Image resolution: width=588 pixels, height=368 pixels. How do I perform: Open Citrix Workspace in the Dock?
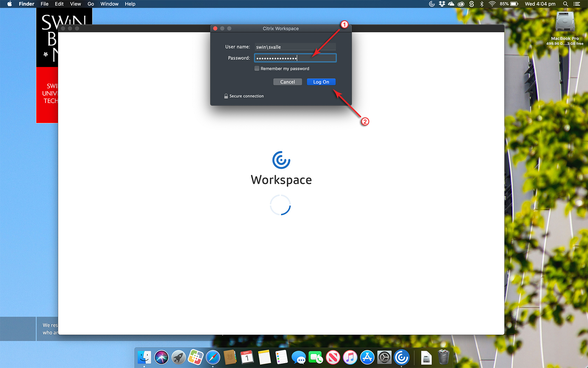point(401,357)
